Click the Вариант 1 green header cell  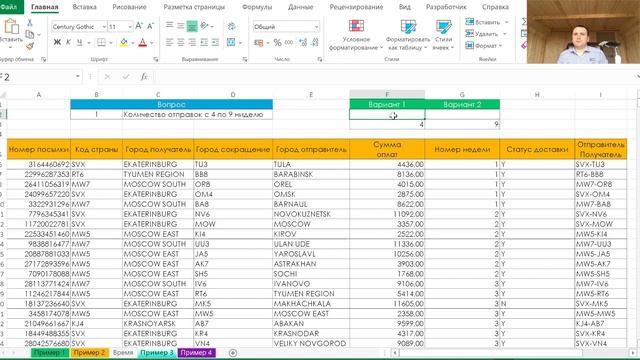point(387,104)
